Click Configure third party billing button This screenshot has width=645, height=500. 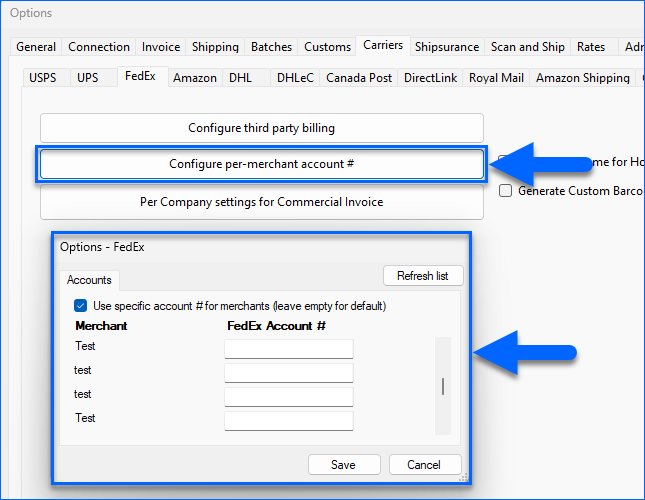(262, 128)
